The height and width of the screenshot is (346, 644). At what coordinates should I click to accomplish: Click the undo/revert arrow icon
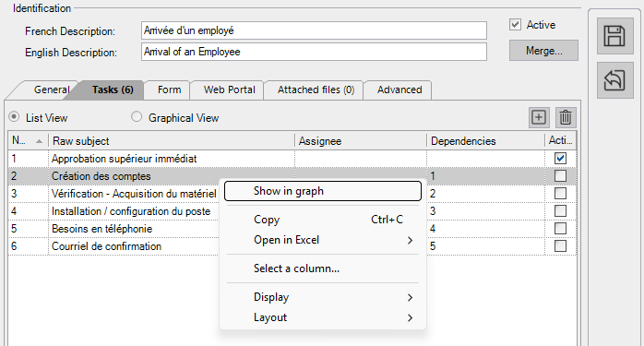pyautogui.click(x=614, y=80)
